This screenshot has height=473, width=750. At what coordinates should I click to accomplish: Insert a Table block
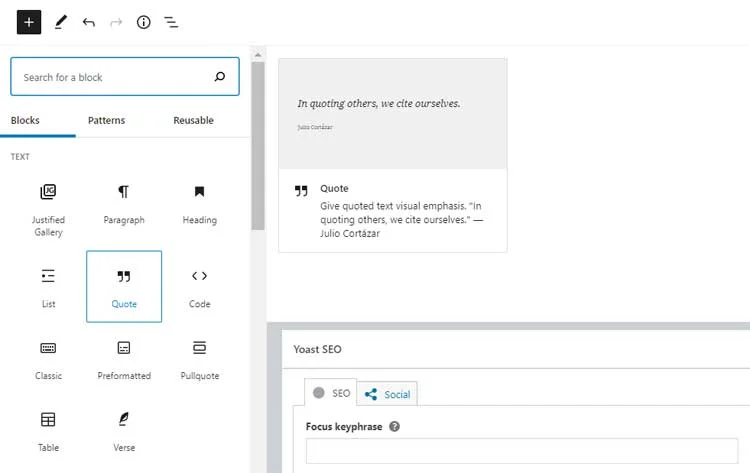tap(48, 430)
